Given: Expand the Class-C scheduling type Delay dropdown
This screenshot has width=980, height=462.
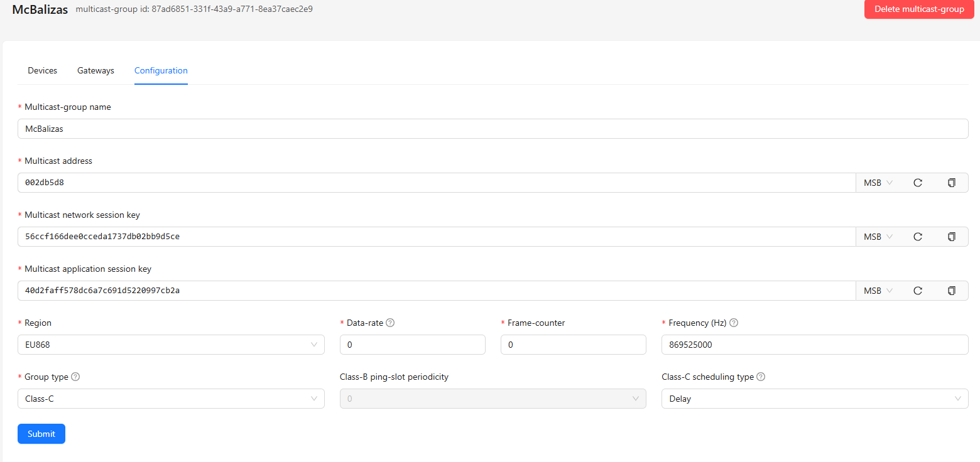Looking at the screenshot, I should click(814, 399).
